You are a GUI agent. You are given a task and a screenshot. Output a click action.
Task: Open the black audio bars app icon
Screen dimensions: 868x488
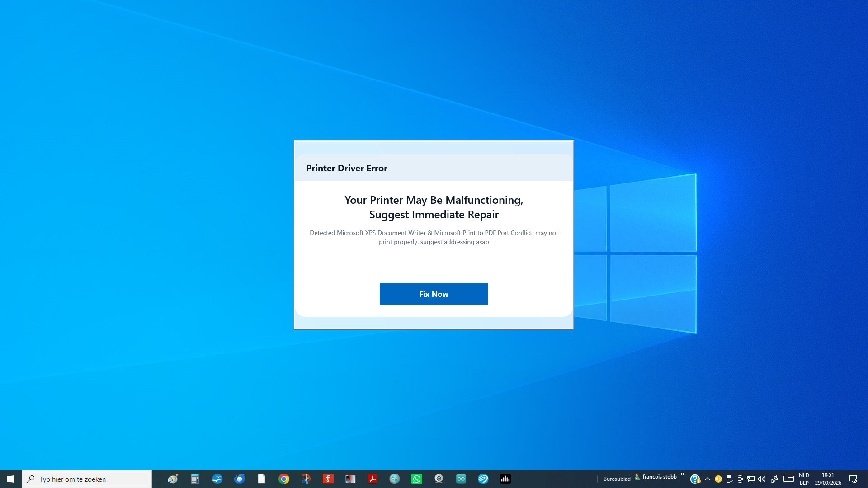(505, 479)
